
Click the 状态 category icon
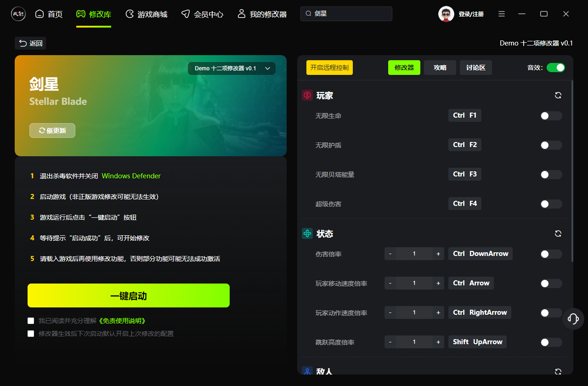[x=307, y=233]
